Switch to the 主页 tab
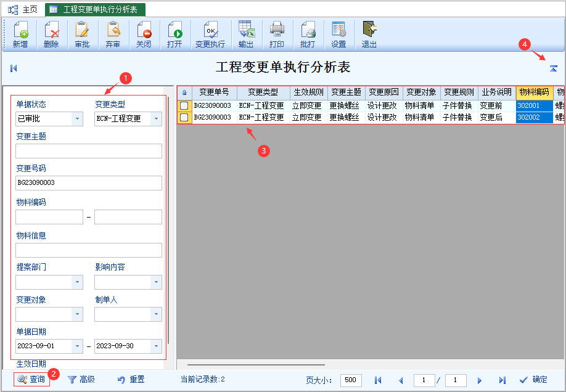The height and width of the screenshot is (392, 566). pyautogui.click(x=23, y=9)
